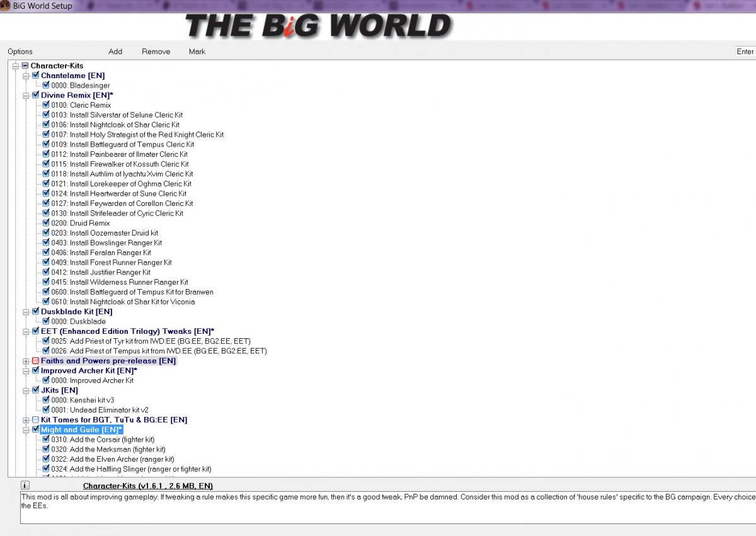Expand the Faiths and Powers pre-release node
Image resolution: width=756 pixels, height=536 pixels.
(x=26, y=361)
